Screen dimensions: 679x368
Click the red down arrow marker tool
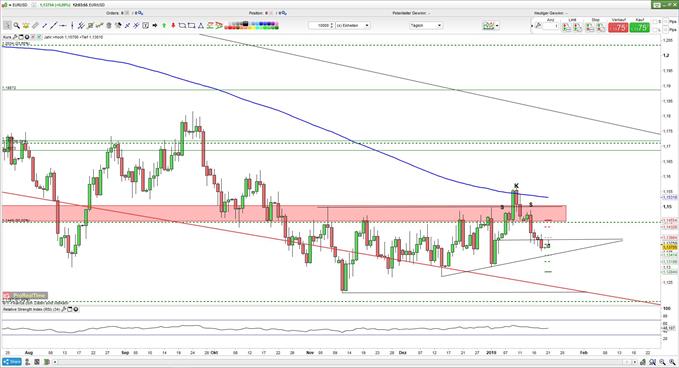(x=173, y=26)
